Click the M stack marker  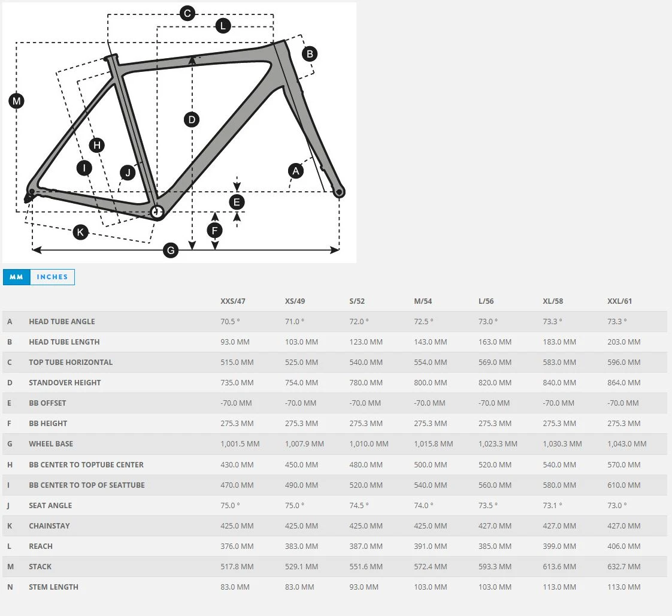(x=17, y=101)
